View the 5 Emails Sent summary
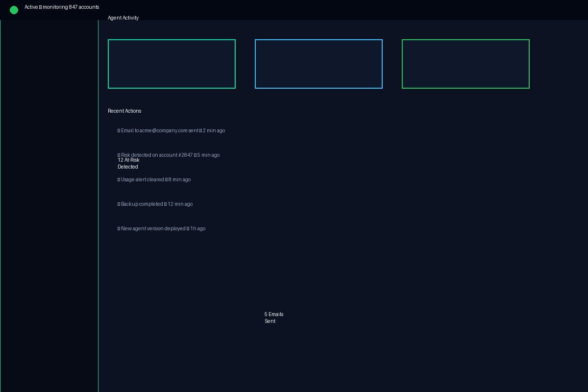 pos(274,318)
